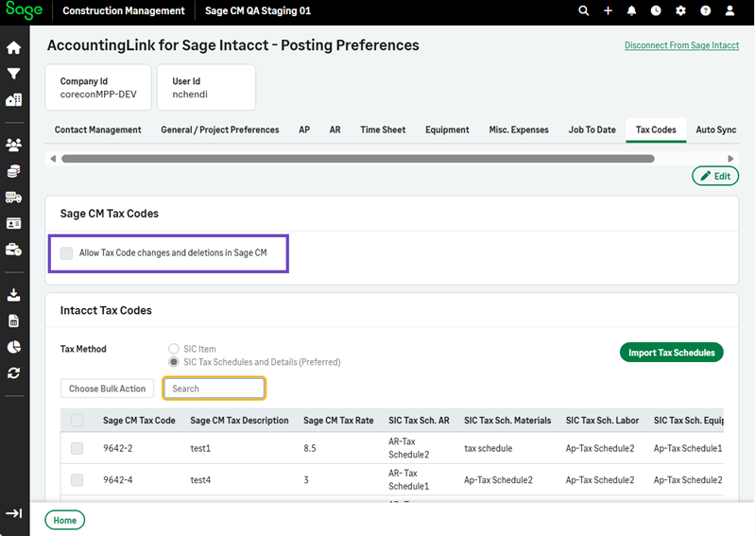Click the sync refresh icon in sidebar
Image resolution: width=756 pixels, height=536 pixels.
coord(13,373)
